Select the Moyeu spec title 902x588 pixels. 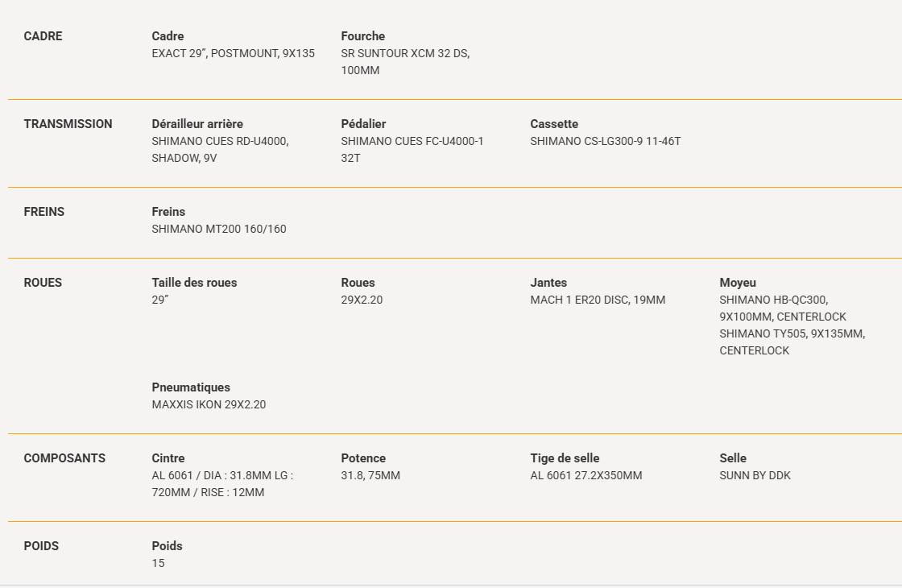pos(738,283)
